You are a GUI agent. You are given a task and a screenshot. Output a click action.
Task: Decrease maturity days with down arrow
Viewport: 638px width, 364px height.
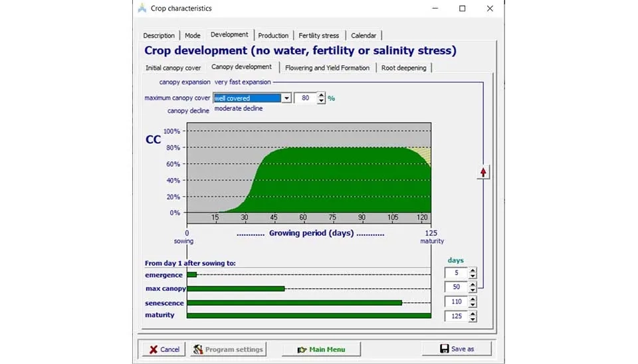pyautogui.click(x=473, y=319)
